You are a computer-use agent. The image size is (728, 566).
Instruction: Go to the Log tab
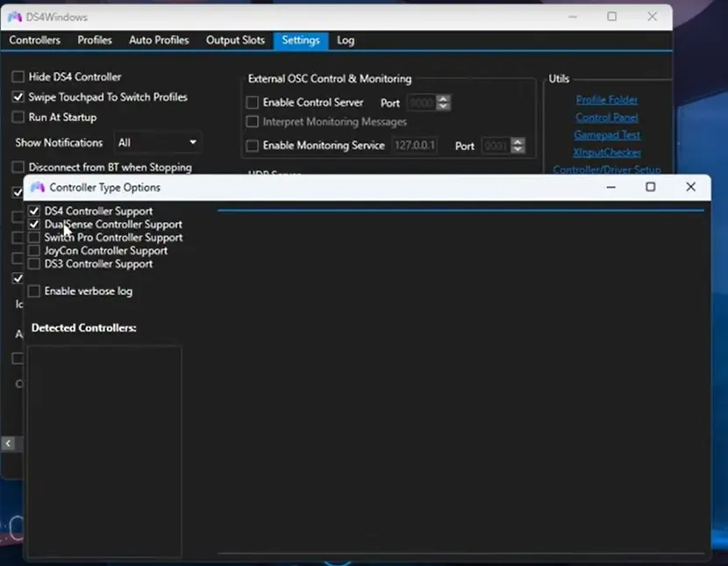(x=346, y=40)
